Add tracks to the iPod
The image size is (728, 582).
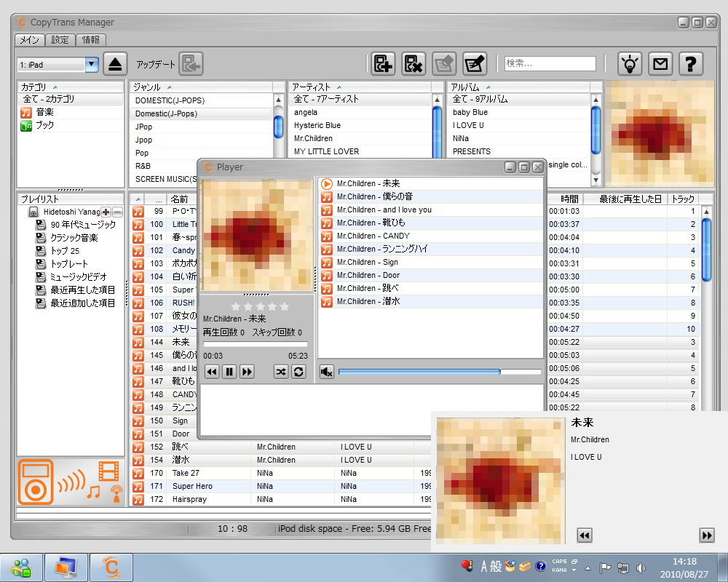tap(383, 63)
